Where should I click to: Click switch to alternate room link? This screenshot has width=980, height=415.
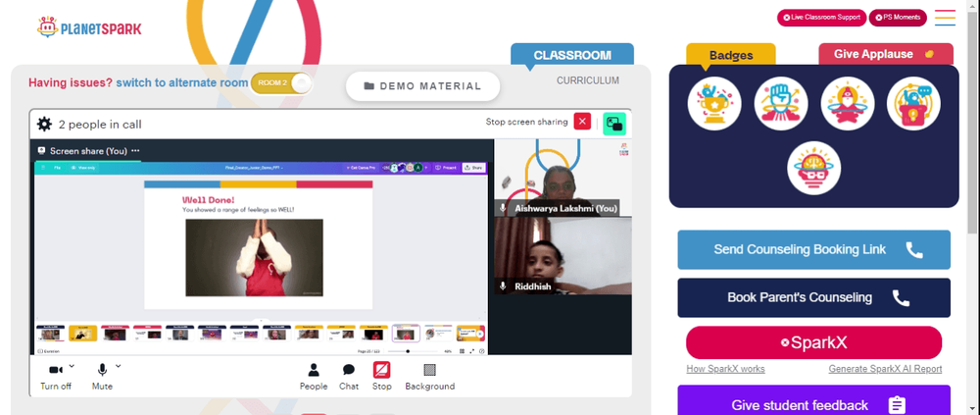point(182,82)
